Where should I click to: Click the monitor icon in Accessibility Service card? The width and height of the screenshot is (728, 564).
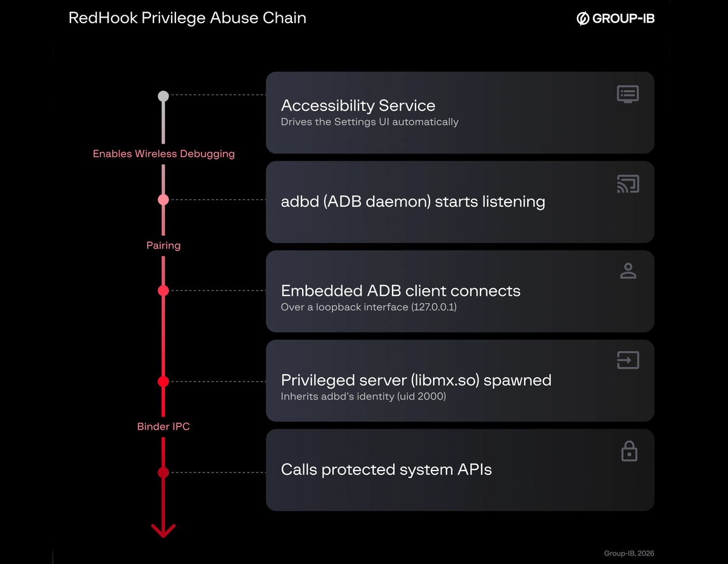tap(628, 94)
